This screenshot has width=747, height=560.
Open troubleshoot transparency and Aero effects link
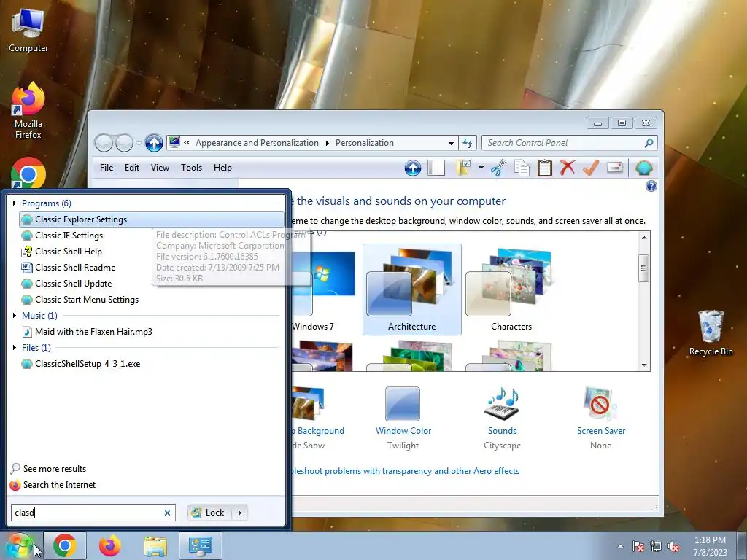405,471
